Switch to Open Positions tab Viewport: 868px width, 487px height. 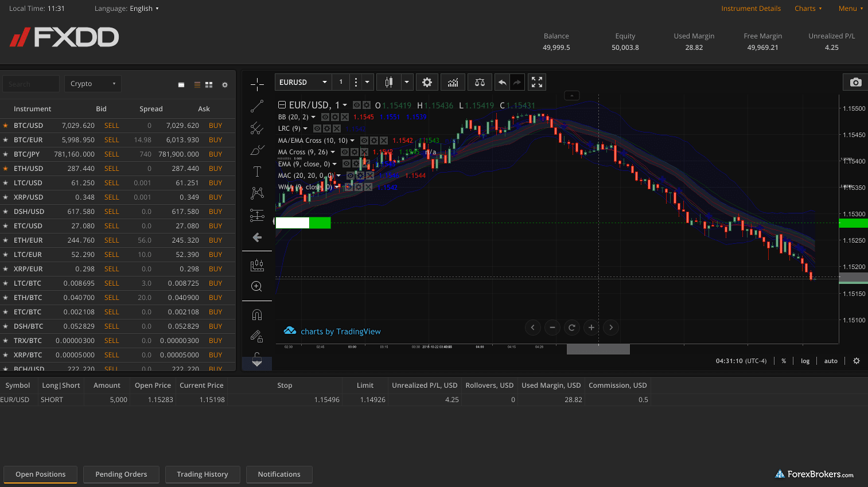click(x=40, y=474)
